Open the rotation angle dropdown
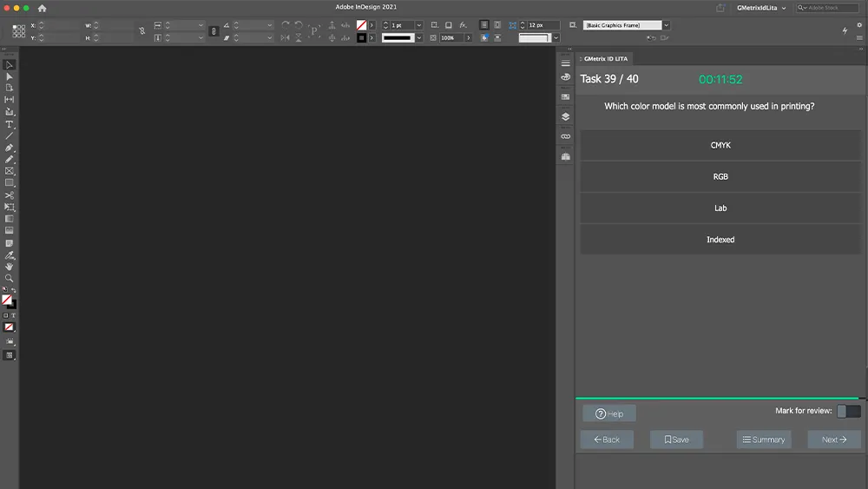Screen dimensions: 868x489 click(270, 25)
